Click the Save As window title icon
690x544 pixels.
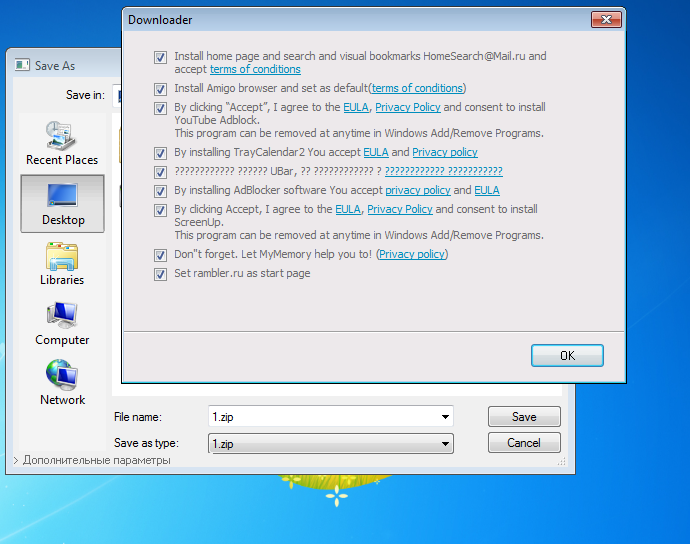pos(22,65)
